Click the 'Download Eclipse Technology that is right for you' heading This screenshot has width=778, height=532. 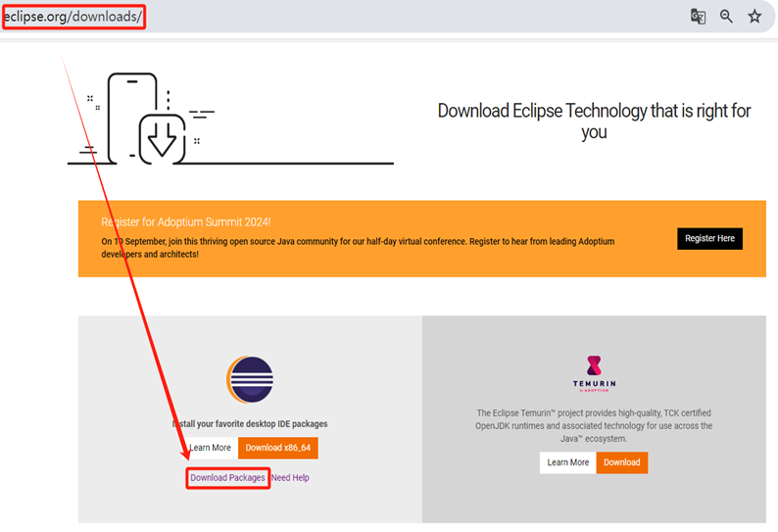(594, 121)
